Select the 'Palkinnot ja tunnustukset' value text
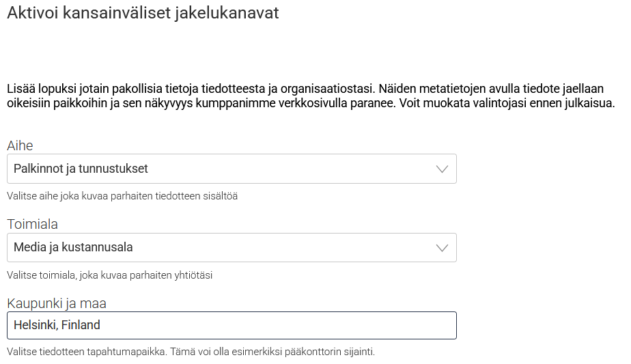 tap(81, 169)
